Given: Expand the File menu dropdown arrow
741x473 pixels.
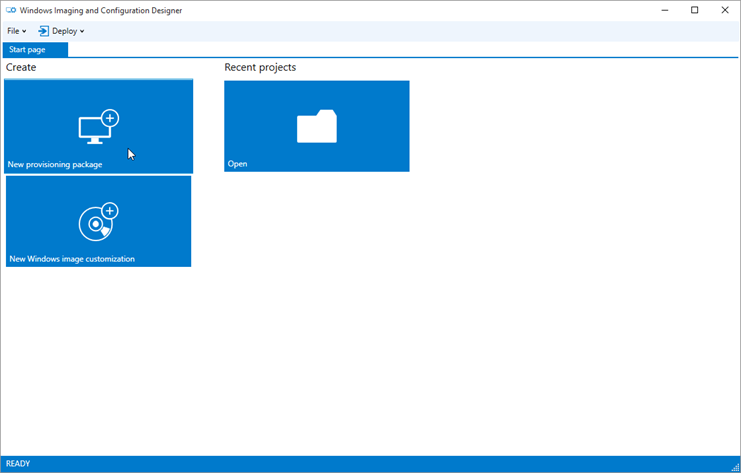Looking at the screenshot, I should click(24, 32).
